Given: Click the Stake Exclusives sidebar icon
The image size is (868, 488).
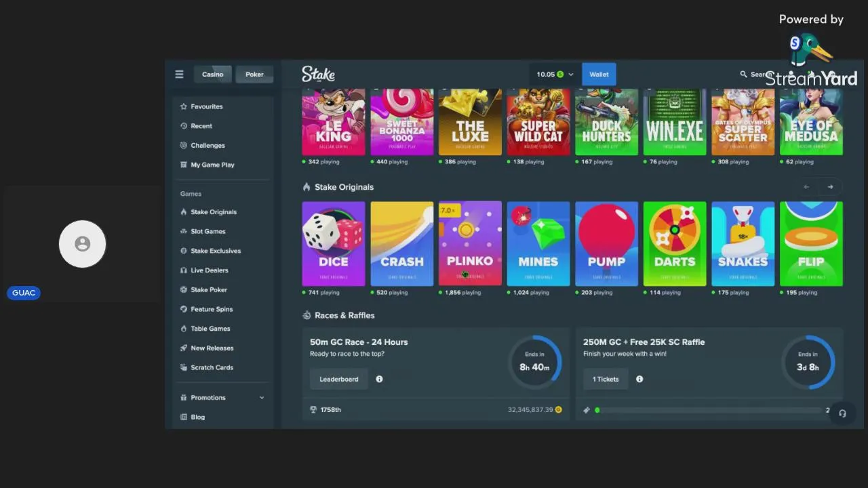Looking at the screenshot, I should [x=184, y=251].
